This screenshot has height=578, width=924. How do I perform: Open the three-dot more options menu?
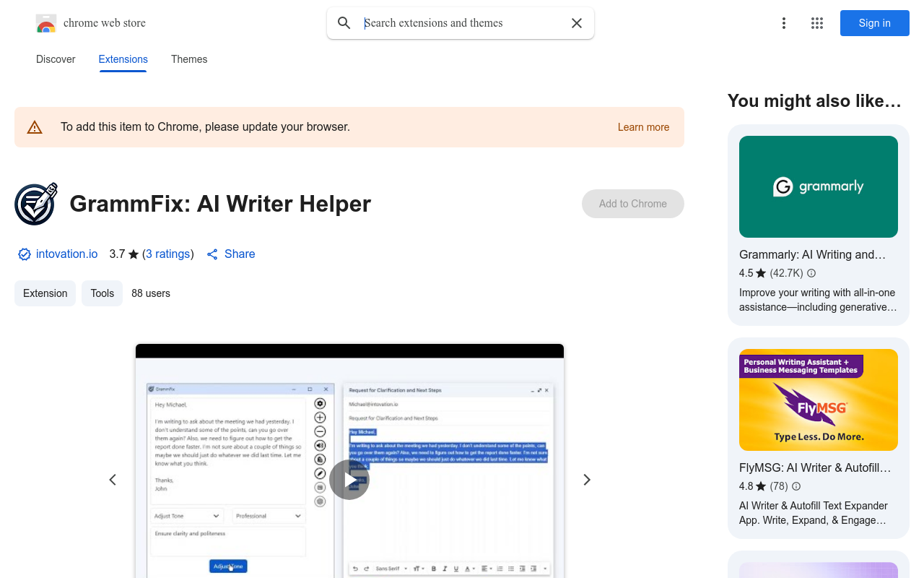click(x=784, y=23)
